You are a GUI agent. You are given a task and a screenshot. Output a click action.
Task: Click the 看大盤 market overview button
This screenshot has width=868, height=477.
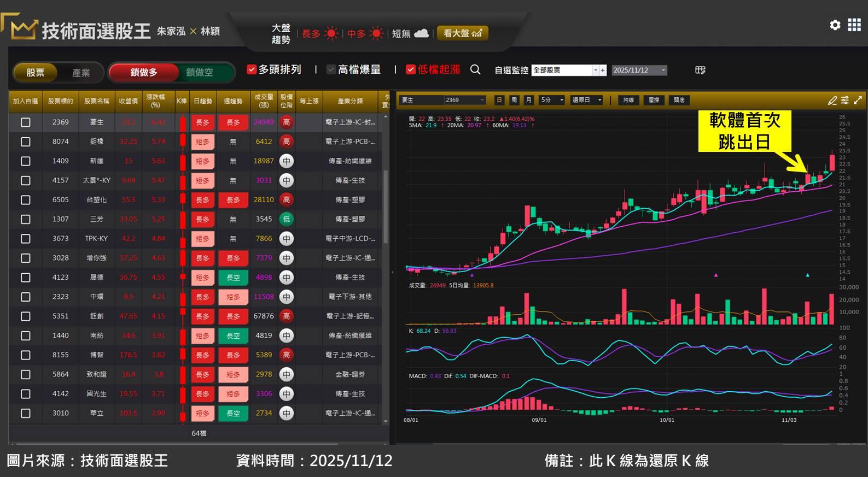[x=462, y=33]
